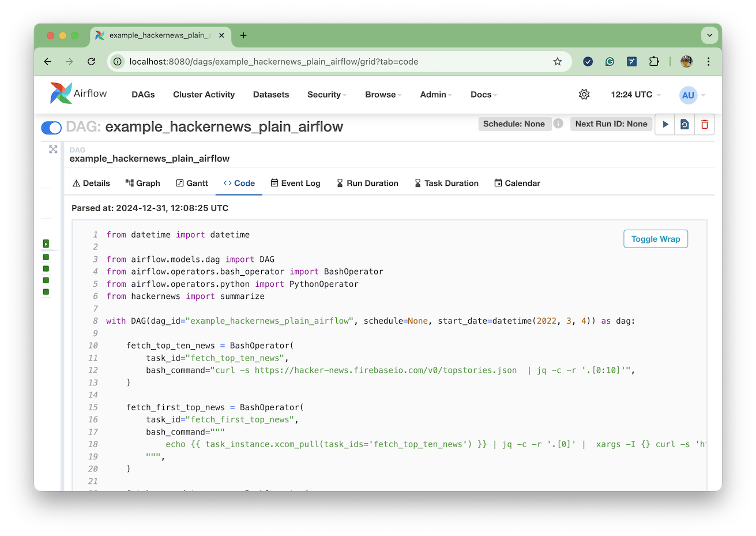The height and width of the screenshot is (536, 756).
Task: Select the top DAG run bar in grid
Action: tap(46, 244)
